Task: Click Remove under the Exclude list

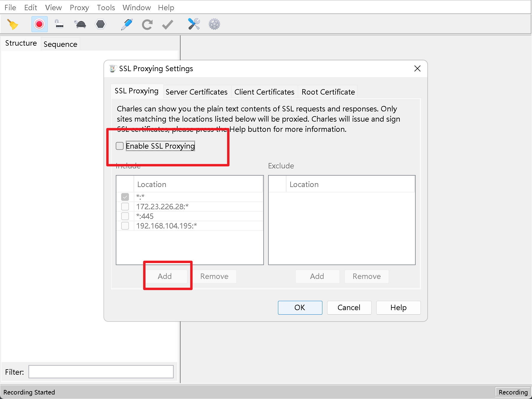Action: click(x=367, y=276)
